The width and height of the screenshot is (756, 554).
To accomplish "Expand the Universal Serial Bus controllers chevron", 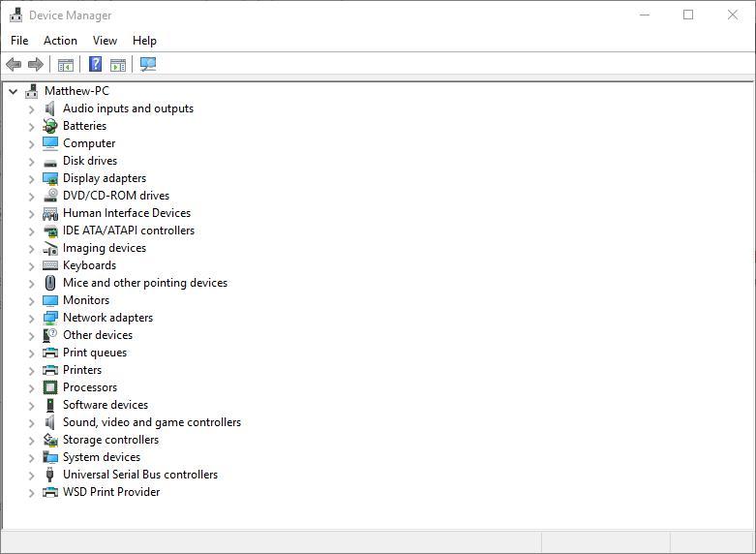I will pyautogui.click(x=31, y=475).
